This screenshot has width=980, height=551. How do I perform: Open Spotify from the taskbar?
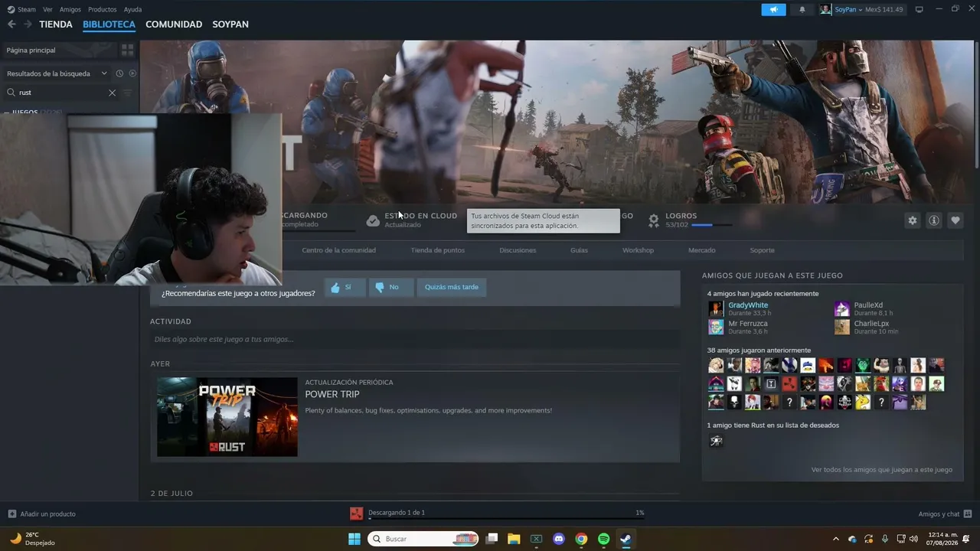[603, 539]
